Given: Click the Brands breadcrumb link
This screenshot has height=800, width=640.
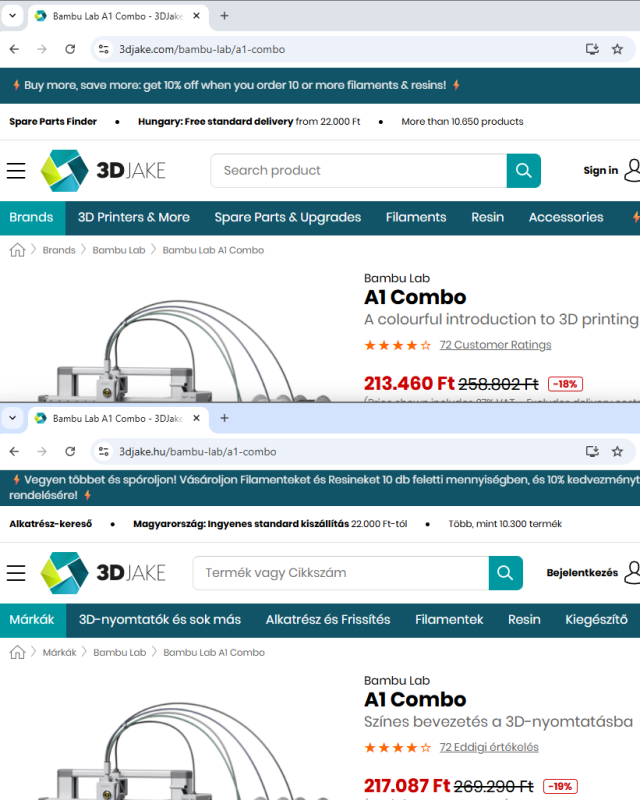Looking at the screenshot, I should click(59, 250).
